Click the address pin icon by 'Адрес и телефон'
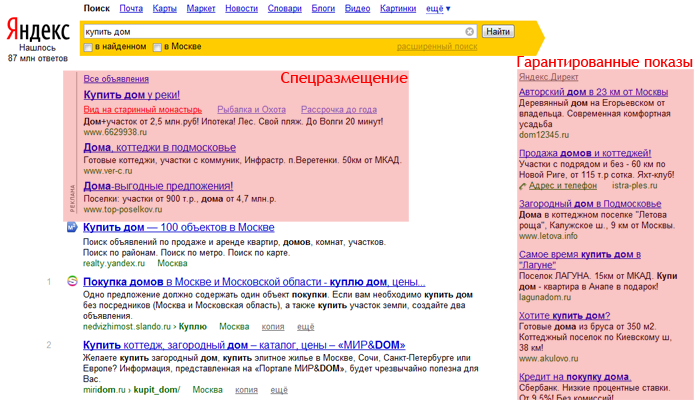 pos(523,186)
